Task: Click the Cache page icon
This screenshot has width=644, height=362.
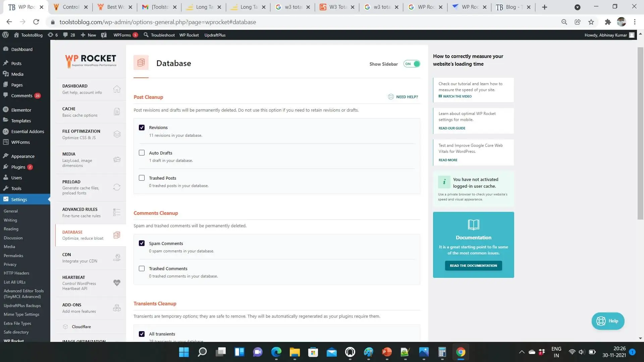Action: tap(117, 112)
